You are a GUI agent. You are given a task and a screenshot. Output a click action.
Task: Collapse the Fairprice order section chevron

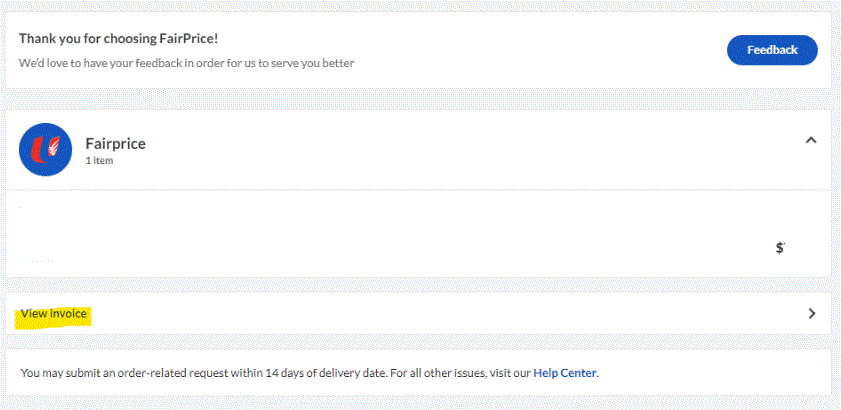click(811, 141)
